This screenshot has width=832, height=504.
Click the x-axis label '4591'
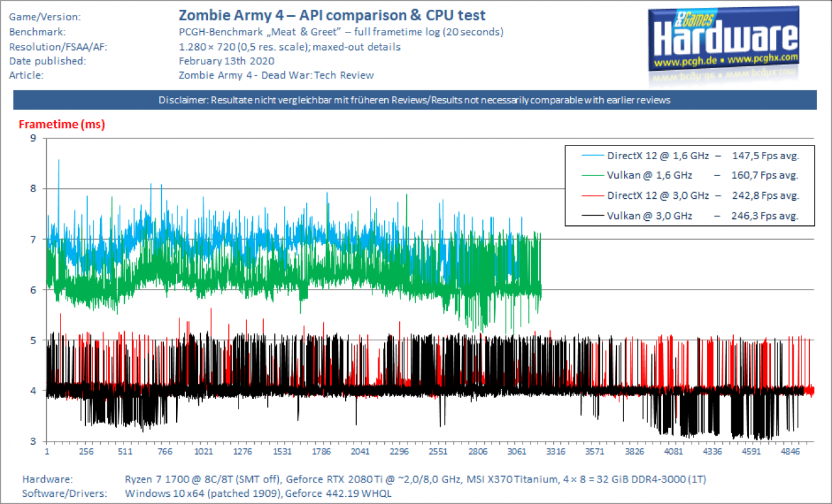click(x=751, y=451)
